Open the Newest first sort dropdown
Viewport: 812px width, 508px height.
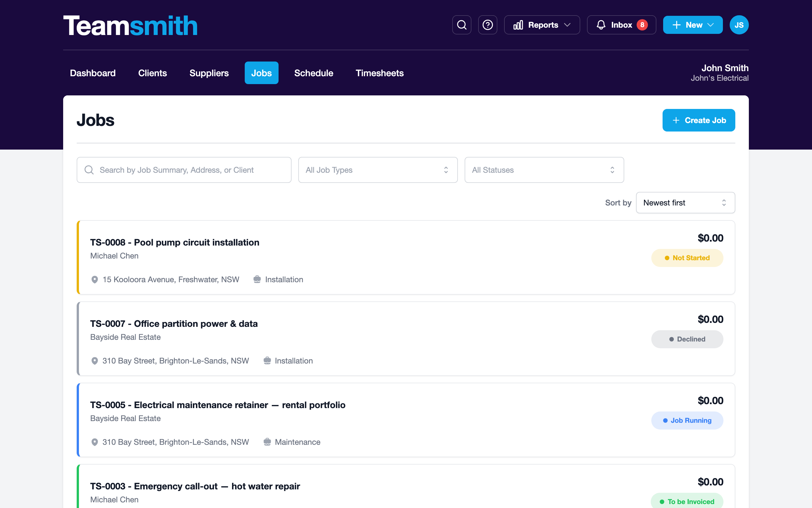pyautogui.click(x=685, y=203)
